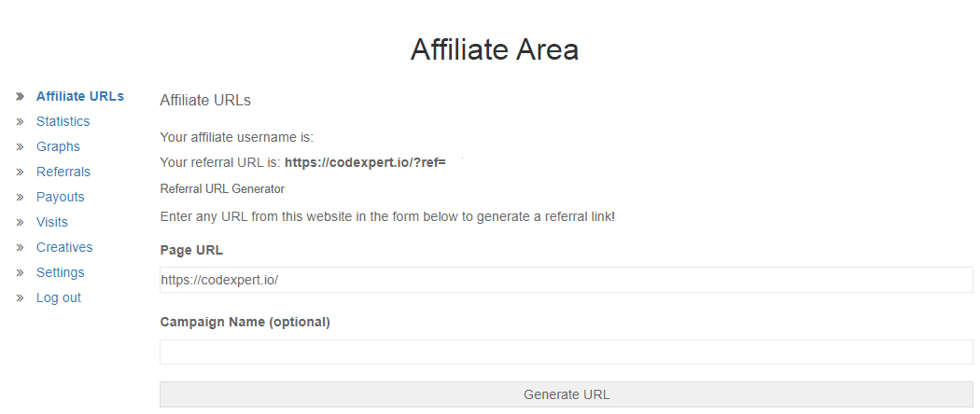Click the chevron icon beside Visits
Viewport: 980px width, 414px height.
click(x=21, y=222)
